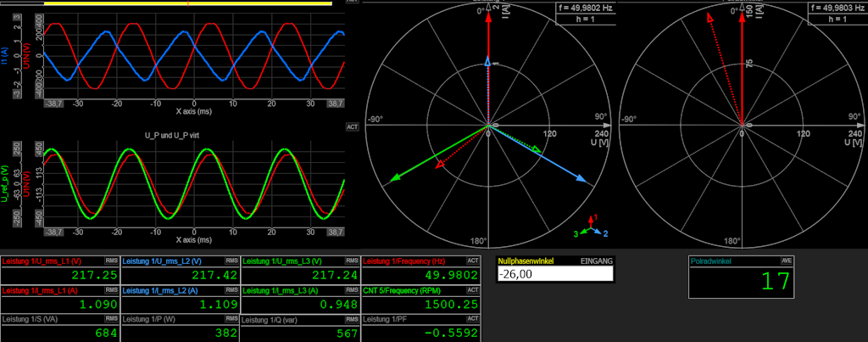
Task: Select the I_rms_L3 value 0.948
Action: point(339,305)
